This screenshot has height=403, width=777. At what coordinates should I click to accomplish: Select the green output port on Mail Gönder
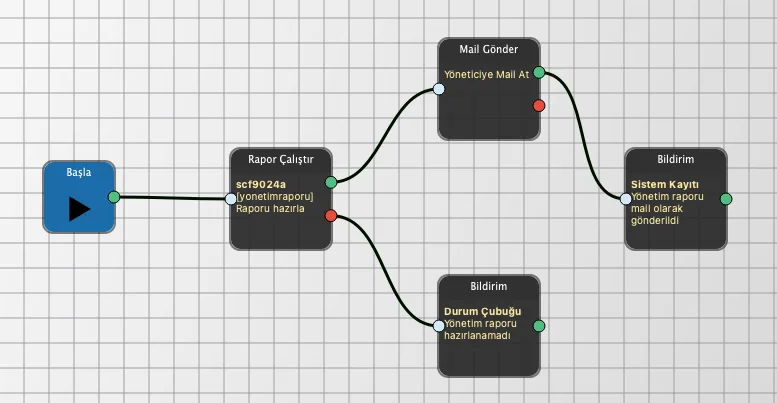pyautogui.click(x=539, y=72)
